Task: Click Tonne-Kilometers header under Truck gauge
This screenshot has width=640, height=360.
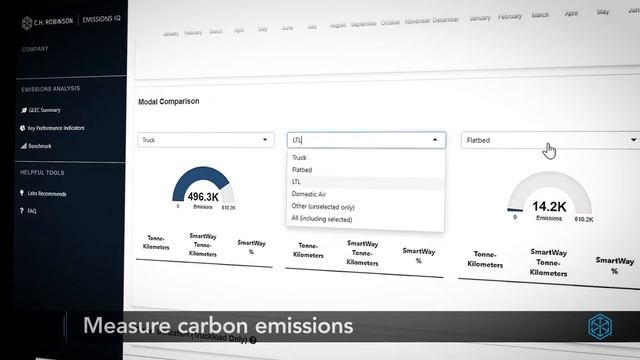Action: click(156, 242)
